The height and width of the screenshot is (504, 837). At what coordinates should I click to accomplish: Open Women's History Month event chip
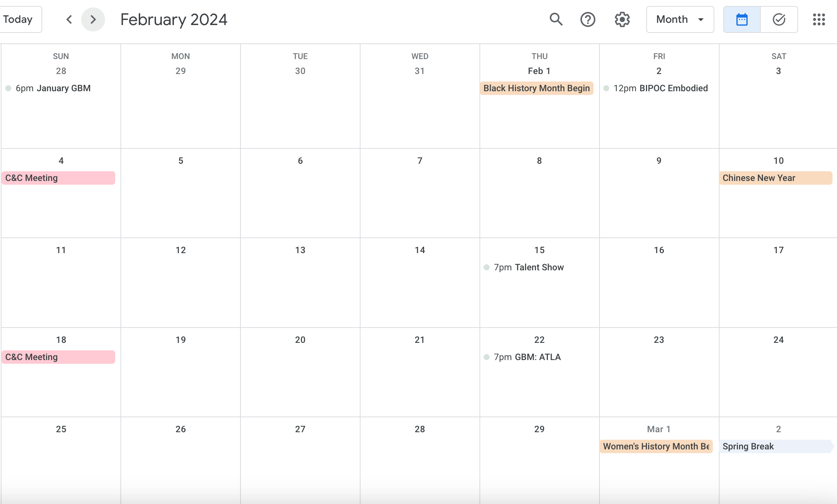pyautogui.click(x=656, y=446)
